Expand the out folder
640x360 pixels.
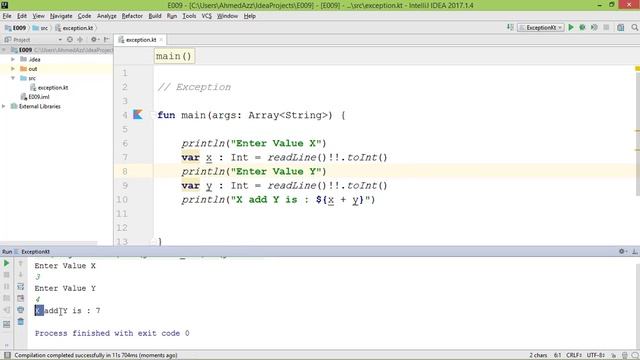13,69
